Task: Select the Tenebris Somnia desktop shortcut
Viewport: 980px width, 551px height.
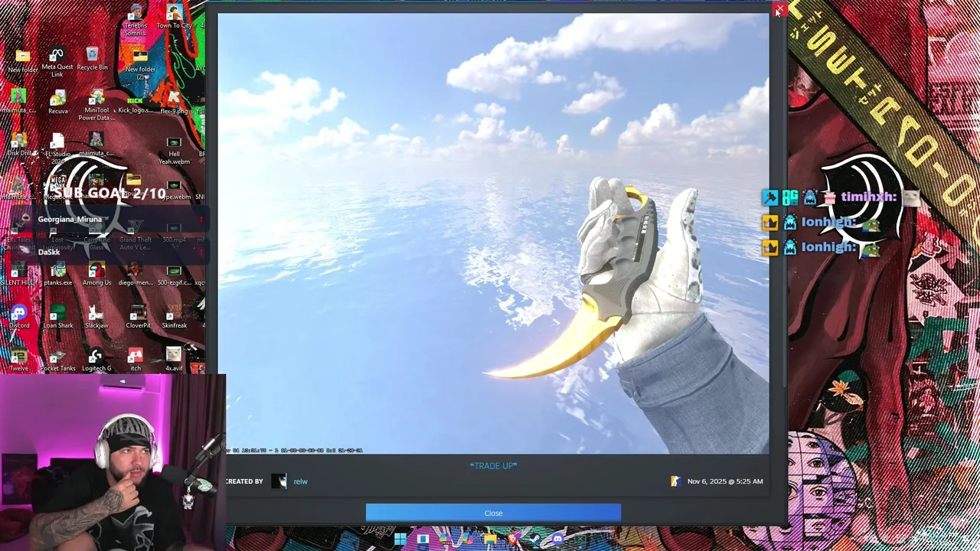Action: pyautogui.click(x=136, y=19)
